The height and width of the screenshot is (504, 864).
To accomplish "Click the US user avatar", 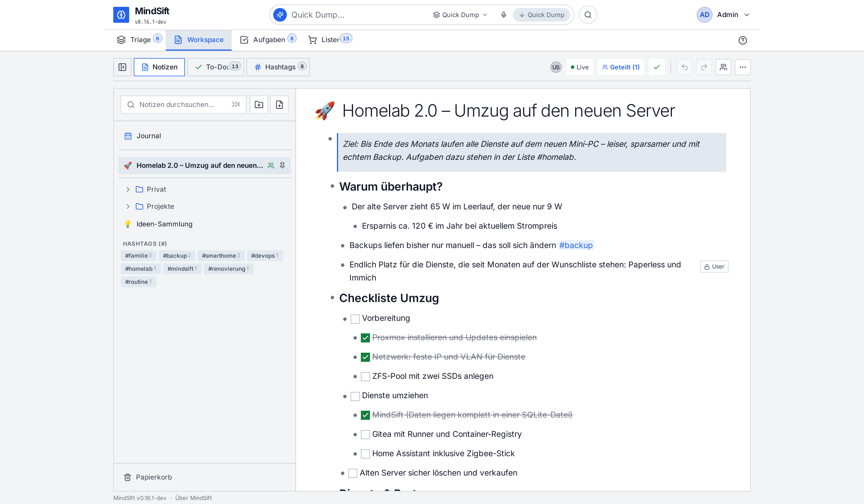I will (556, 67).
